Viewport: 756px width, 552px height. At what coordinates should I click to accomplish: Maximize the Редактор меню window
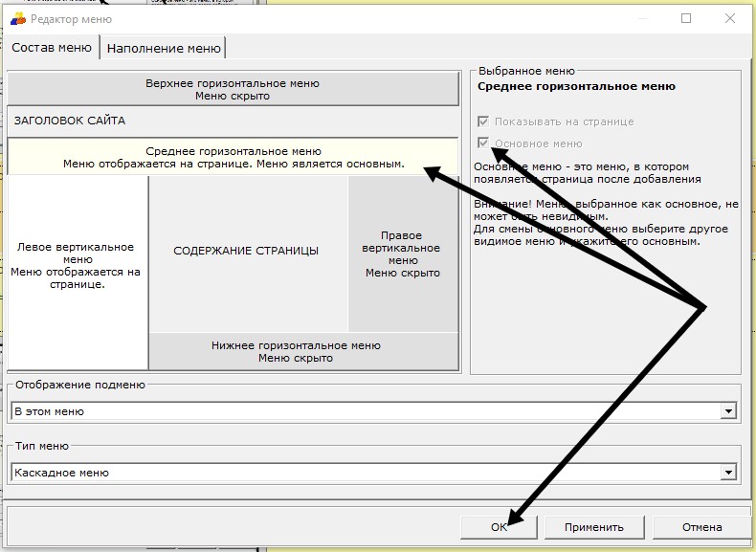[x=686, y=18]
